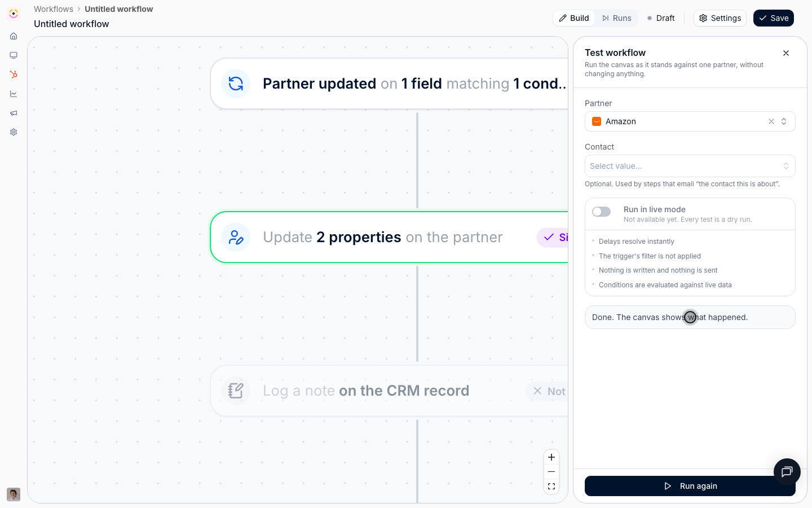Image resolution: width=812 pixels, height=508 pixels.
Task: Switch to the Runs tab
Action: tap(616, 18)
